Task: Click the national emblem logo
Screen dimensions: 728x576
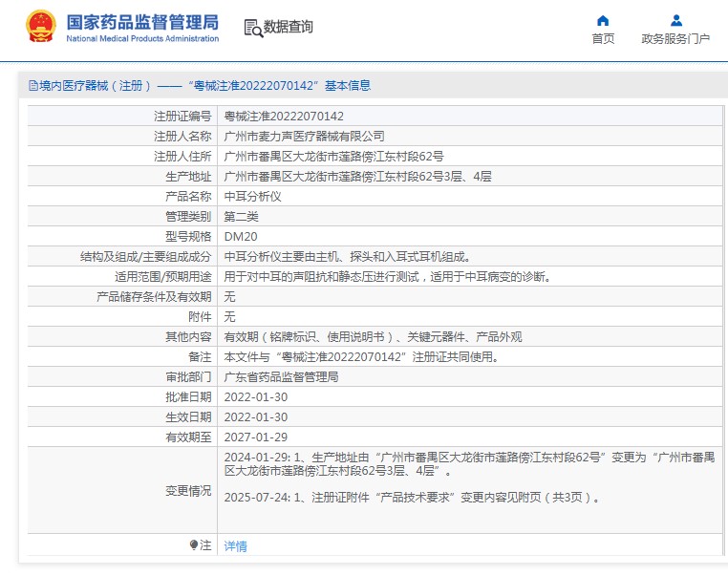Action: 41,27
